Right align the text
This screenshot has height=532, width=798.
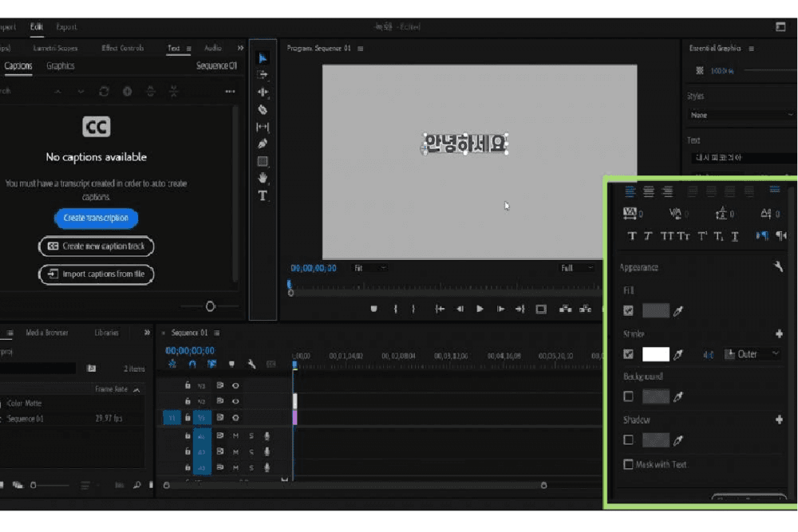click(667, 191)
